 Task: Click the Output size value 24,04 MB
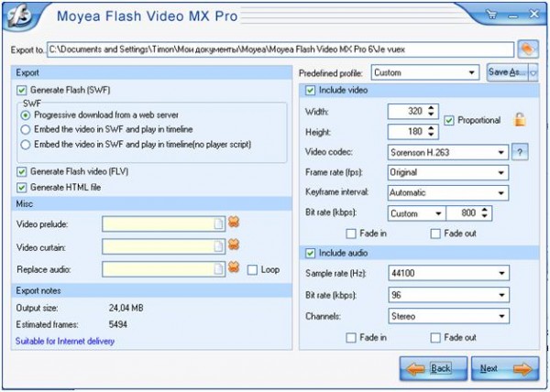(x=126, y=309)
